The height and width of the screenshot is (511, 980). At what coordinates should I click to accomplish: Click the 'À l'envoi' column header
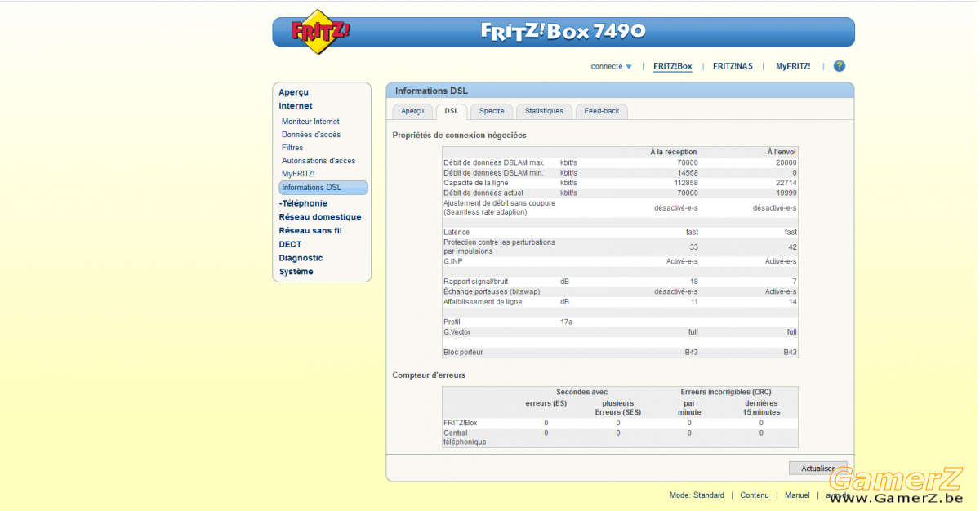(782, 152)
